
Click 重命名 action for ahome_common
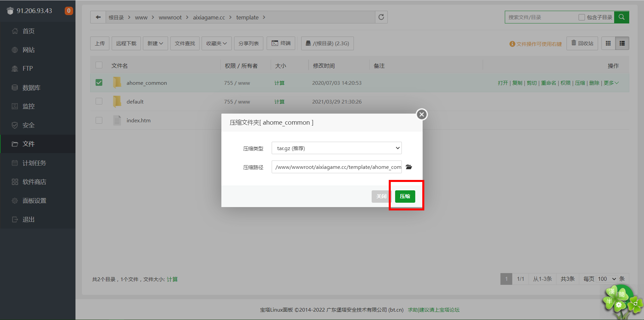point(548,83)
